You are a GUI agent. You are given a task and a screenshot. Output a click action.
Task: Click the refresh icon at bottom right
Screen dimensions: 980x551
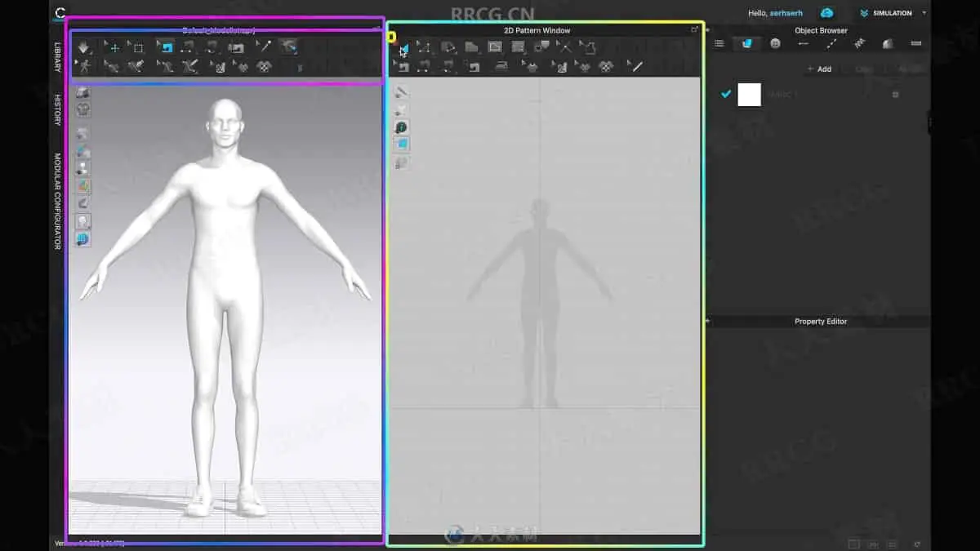[x=917, y=544]
